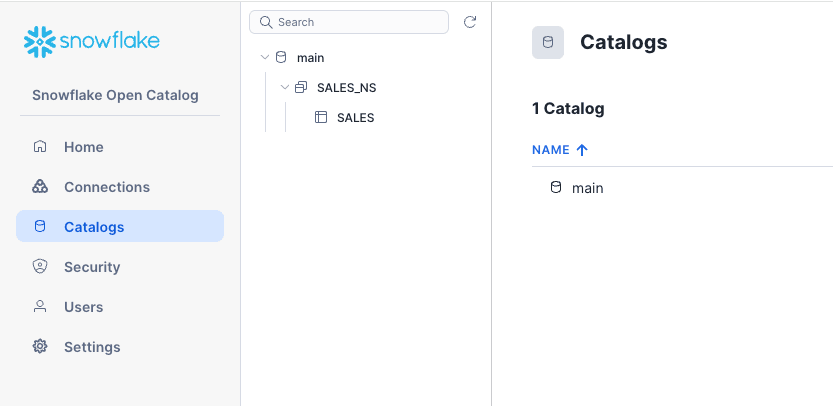Image resolution: width=833 pixels, height=406 pixels.
Task: Sort by NAME column arrow
Action: 582,150
